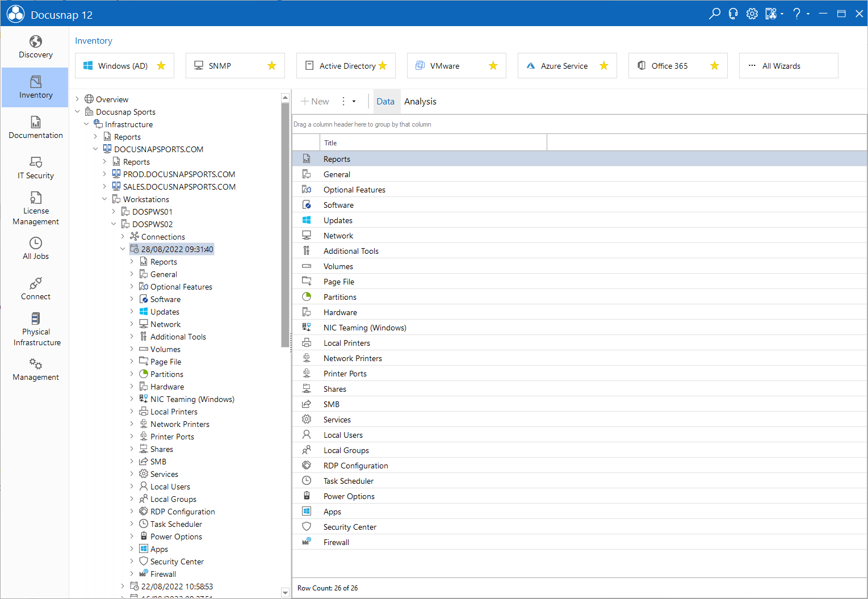Open the Management section
Image resolution: width=868 pixels, height=599 pixels.
[x=35, y=370]
